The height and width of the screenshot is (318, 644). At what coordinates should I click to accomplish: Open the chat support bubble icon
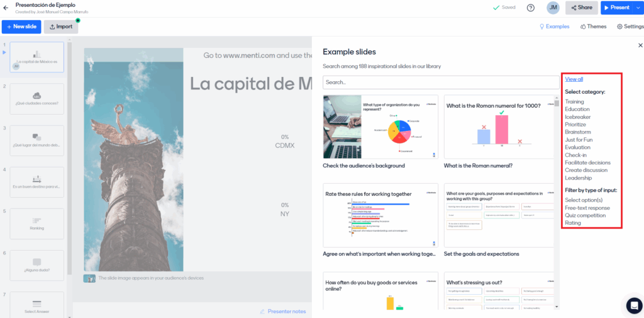634,305
